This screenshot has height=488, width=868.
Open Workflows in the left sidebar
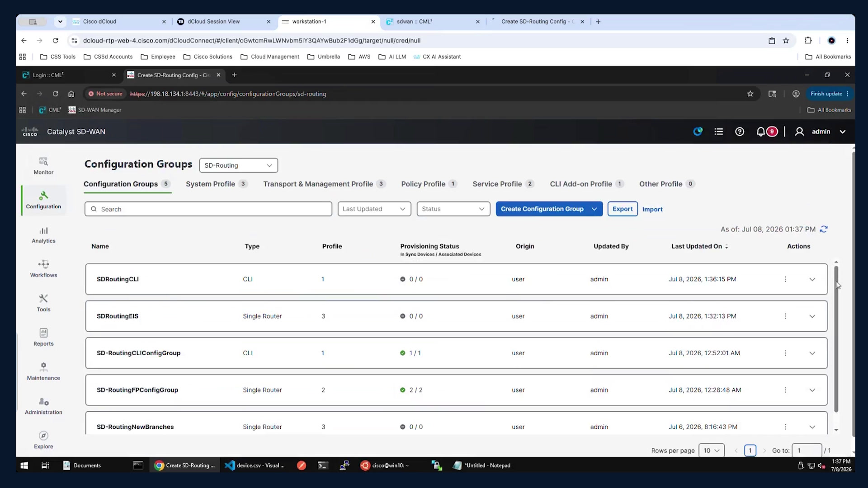click(43, 269)
